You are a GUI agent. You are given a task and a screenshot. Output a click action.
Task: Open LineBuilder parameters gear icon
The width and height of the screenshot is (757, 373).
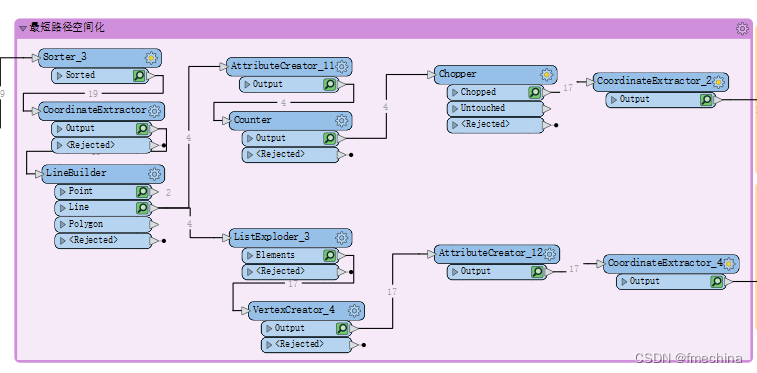[154, 174]
